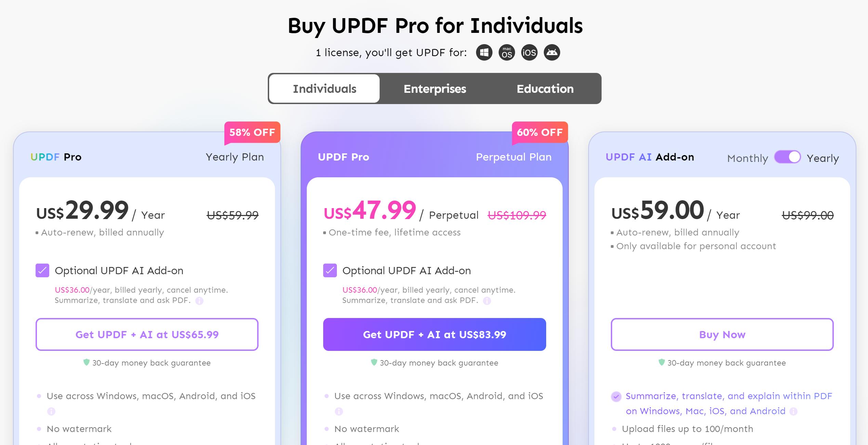Switch to the Education tab
The width and height of the screenshot is (868, 445).
tap(545, 89)
